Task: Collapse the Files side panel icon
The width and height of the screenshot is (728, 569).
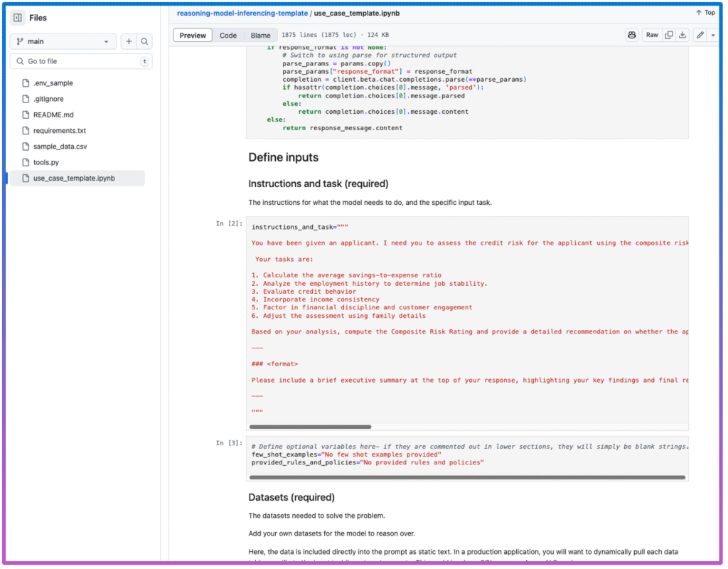Action: (x=18, y=18)
